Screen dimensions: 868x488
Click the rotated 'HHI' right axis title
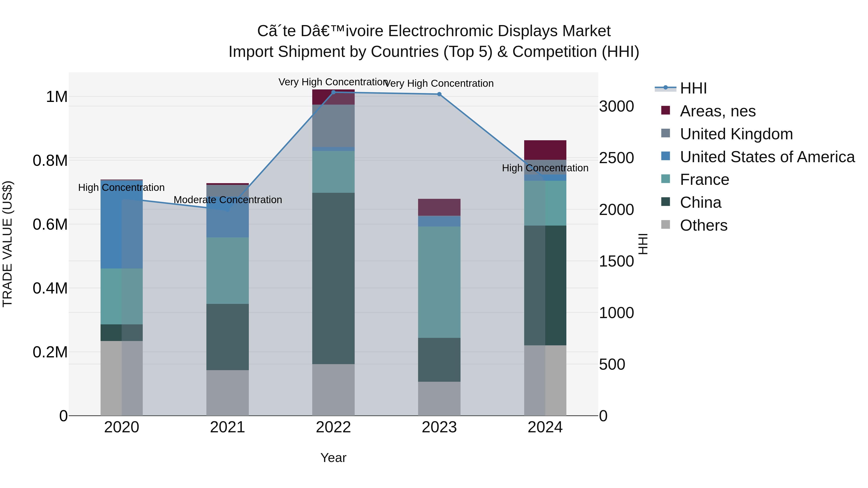pos(643,244)
